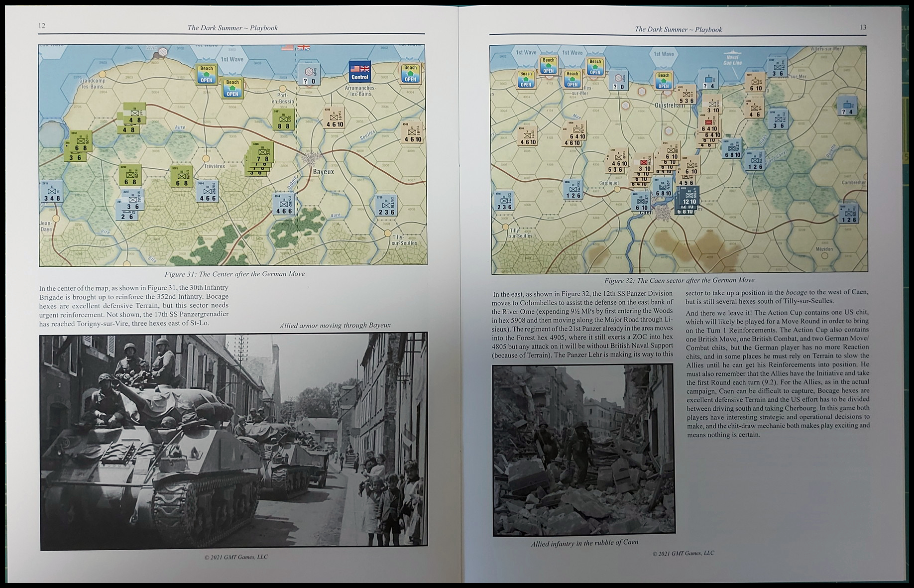
Task: Select the 'Cambremer' map label
Action: coord(853,182)
